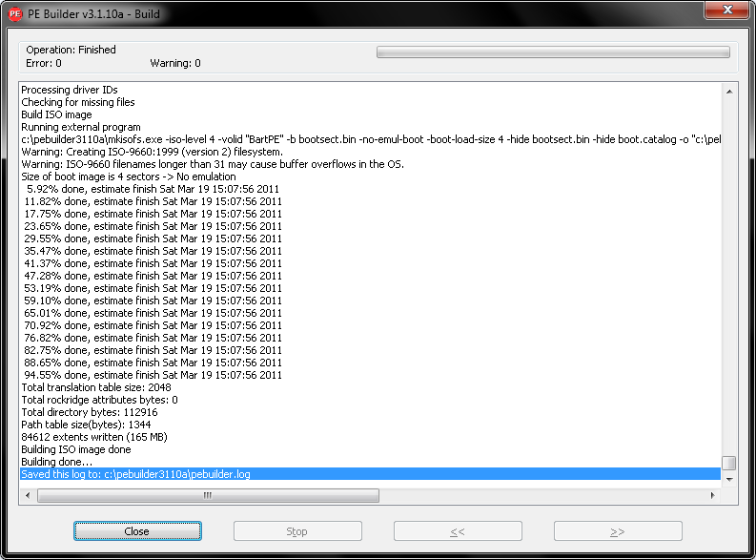Click the vertical scrollbar thumb
756x560 pixels.
[x=729, y=463]
